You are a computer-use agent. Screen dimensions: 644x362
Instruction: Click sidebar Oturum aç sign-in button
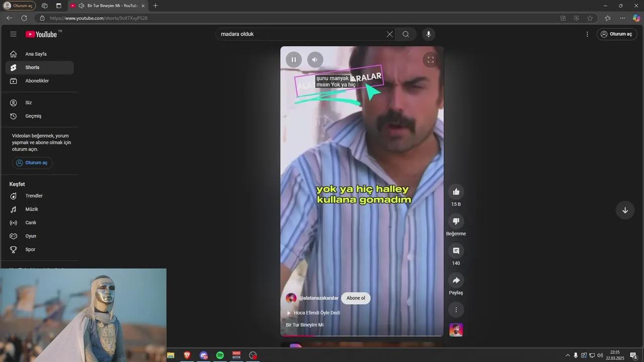[x=32, y=163]
